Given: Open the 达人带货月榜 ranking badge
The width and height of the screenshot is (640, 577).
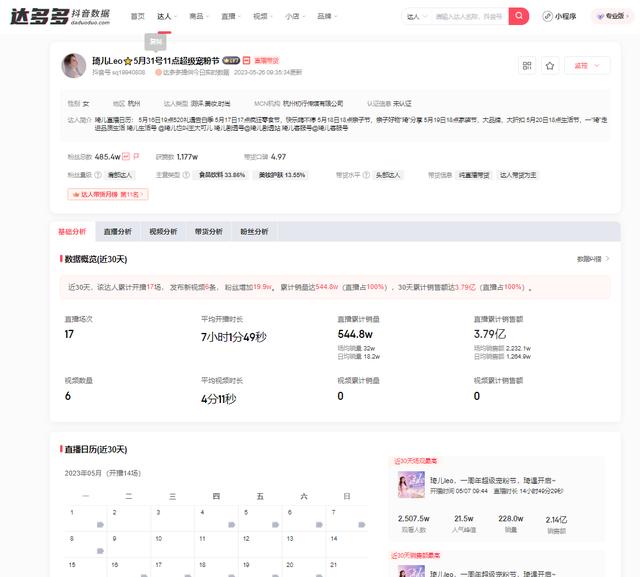Looking at the screenshot, I should (x=108, y=194).
